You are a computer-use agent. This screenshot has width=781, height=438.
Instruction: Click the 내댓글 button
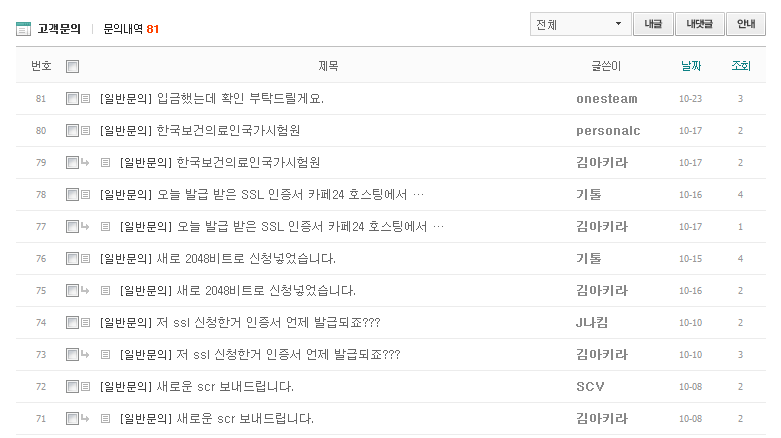(x=700, y=24)
